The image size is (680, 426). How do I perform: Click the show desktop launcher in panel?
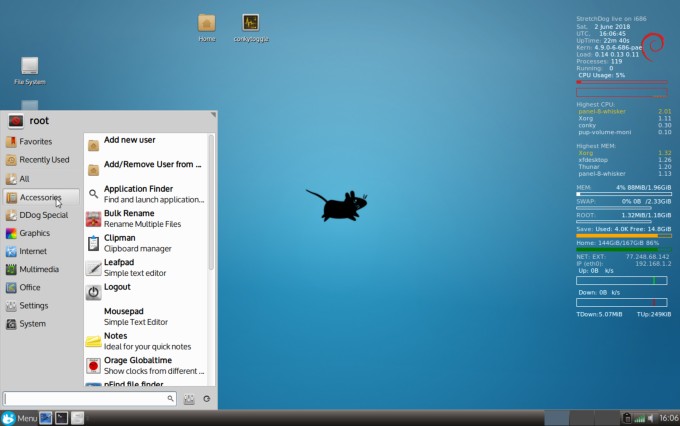click(46, 418)
